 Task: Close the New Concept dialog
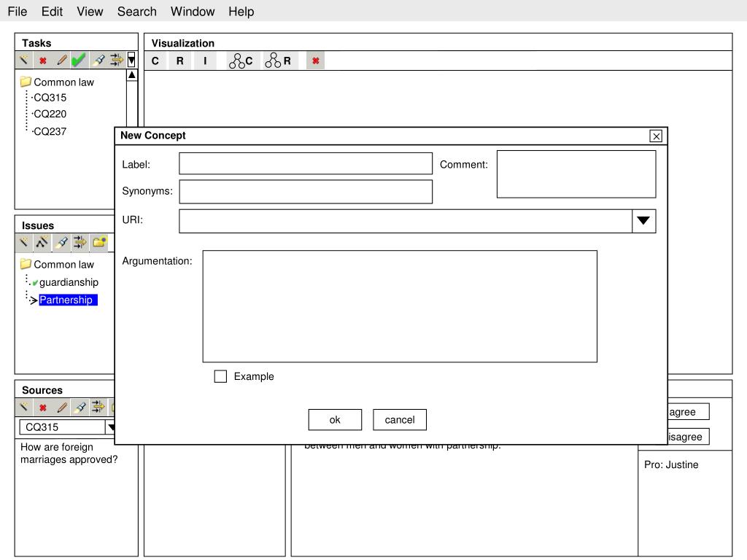656,136
